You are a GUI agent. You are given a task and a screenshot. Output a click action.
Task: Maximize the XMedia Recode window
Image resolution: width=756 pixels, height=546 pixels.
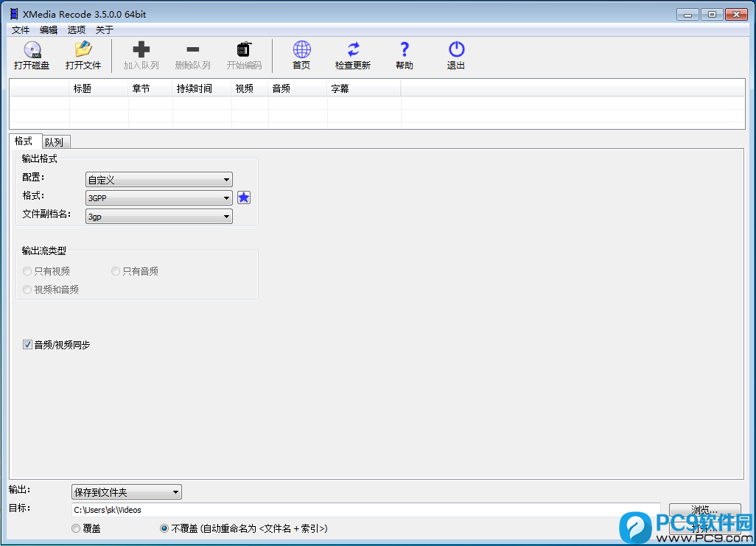point(712,15)
